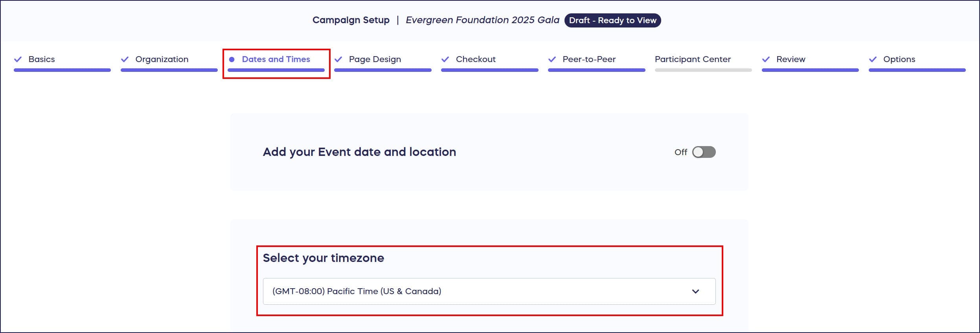Viewport: 980px width, 333px height.
Task: Open the Peer-to-Peer step label
Action: [x=589, y=59]
